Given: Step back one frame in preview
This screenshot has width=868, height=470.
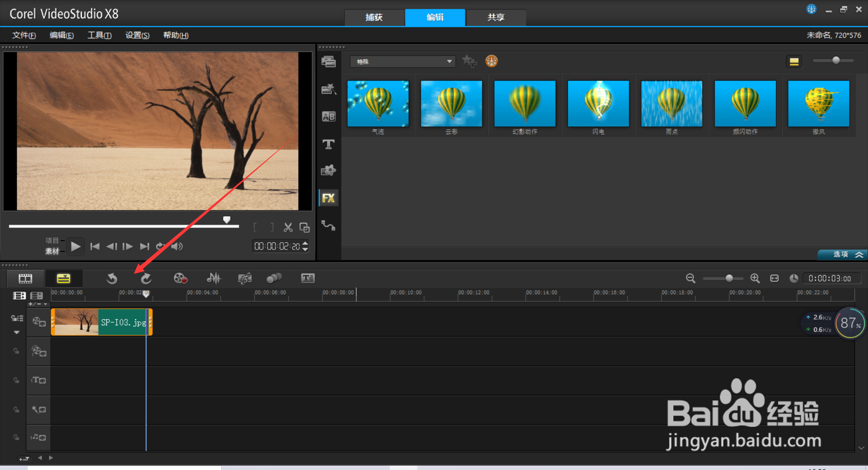Looking at the screenshot, I should tap(112, 246).
